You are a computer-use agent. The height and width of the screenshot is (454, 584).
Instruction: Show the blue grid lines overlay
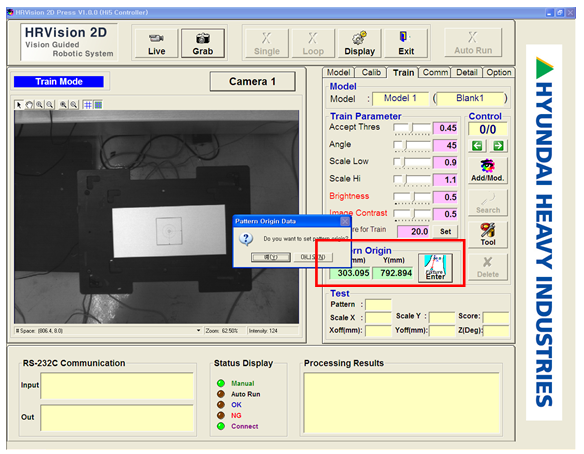88,105
